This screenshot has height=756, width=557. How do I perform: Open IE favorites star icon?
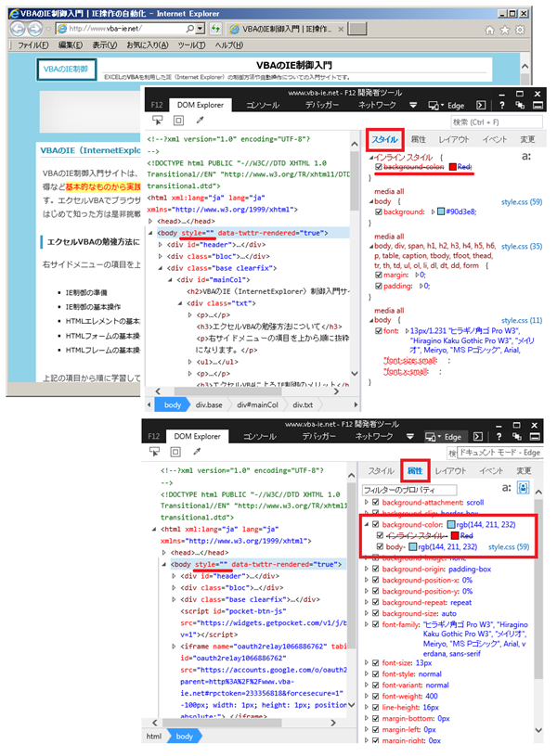pos(505,31)
